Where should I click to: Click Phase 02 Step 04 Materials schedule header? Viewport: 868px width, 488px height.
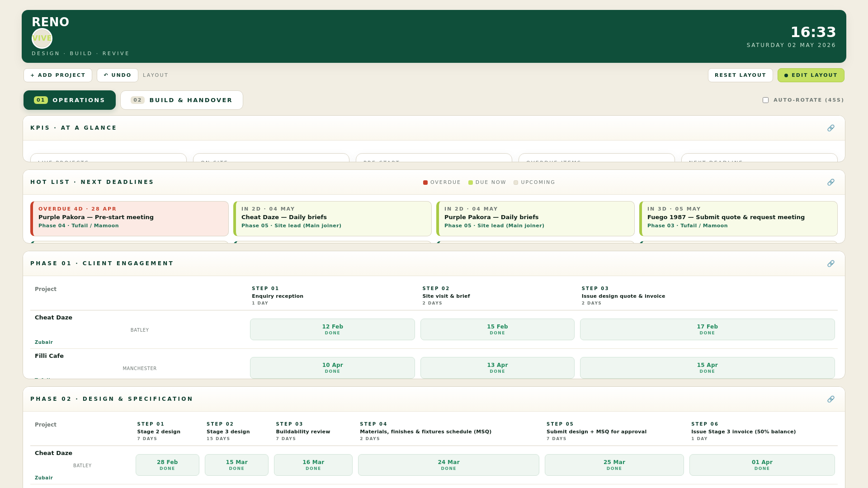(x=425, y=432)
